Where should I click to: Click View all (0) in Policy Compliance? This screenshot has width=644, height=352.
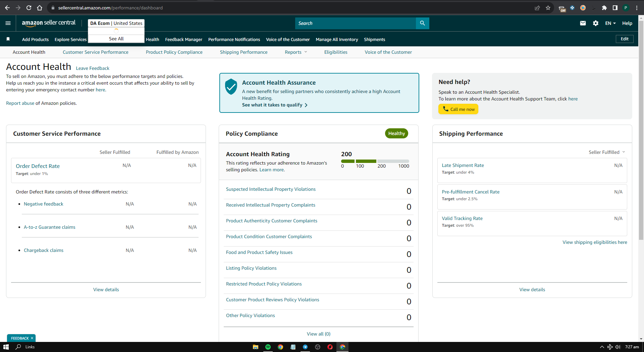(x=319, y=334)
